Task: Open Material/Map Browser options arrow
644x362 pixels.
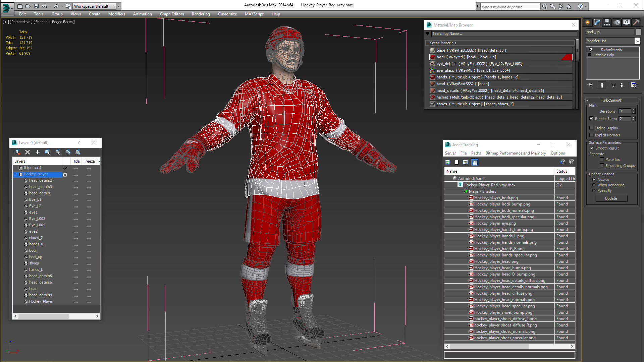Action: click(x=427, y=34)
